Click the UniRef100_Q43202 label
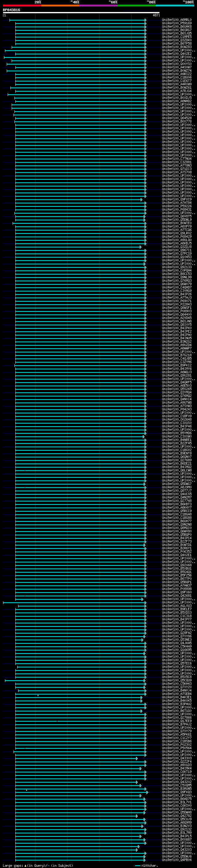The width and height of the screenshot is (197, 868). [176, 782]
